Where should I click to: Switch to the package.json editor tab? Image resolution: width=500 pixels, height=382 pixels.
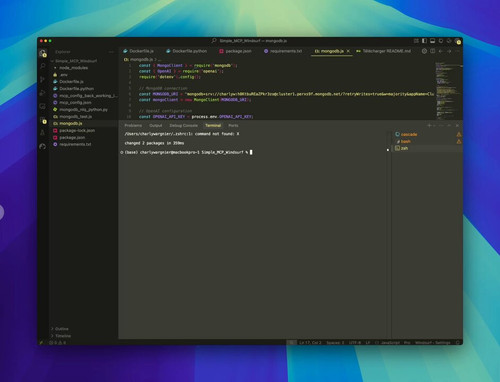(x=235, y=51)
